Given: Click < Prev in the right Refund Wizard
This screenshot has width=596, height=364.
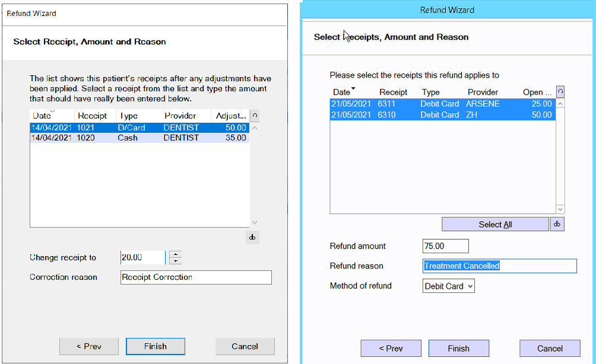Looking at the screenshot, I should tap(391, 349).
